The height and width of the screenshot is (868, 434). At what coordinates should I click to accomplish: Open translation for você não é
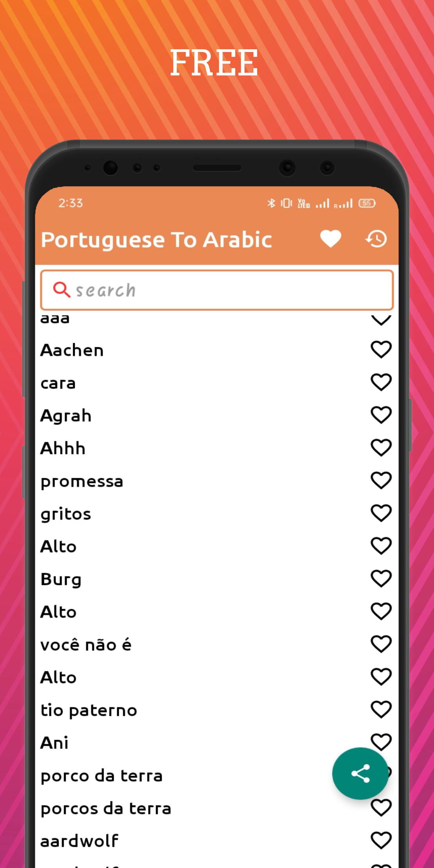(x=86, y=645)
